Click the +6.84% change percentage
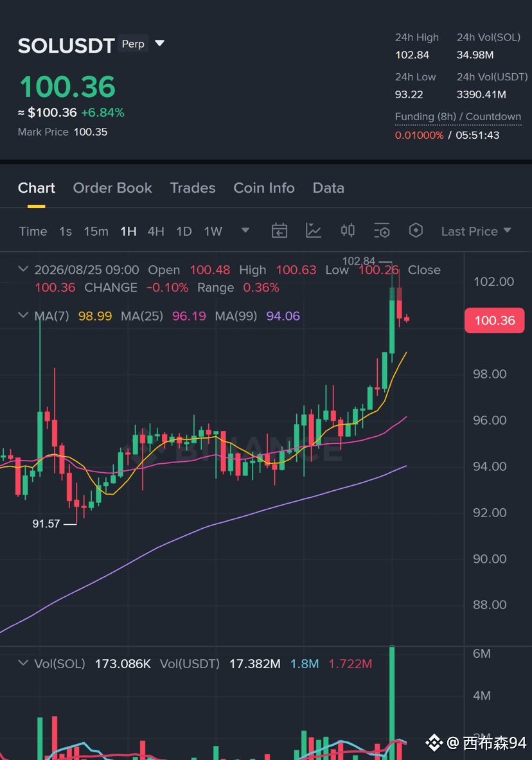The height and width of the screenshot is (760, 532). (102, 113)
